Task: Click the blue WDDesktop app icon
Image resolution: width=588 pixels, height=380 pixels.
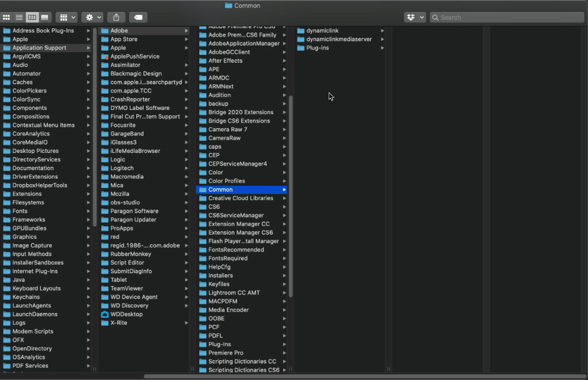Action: tap(105, 314)
